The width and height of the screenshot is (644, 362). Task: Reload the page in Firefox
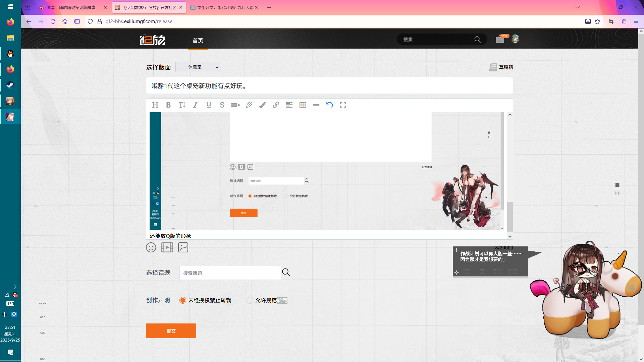(53, 21)
